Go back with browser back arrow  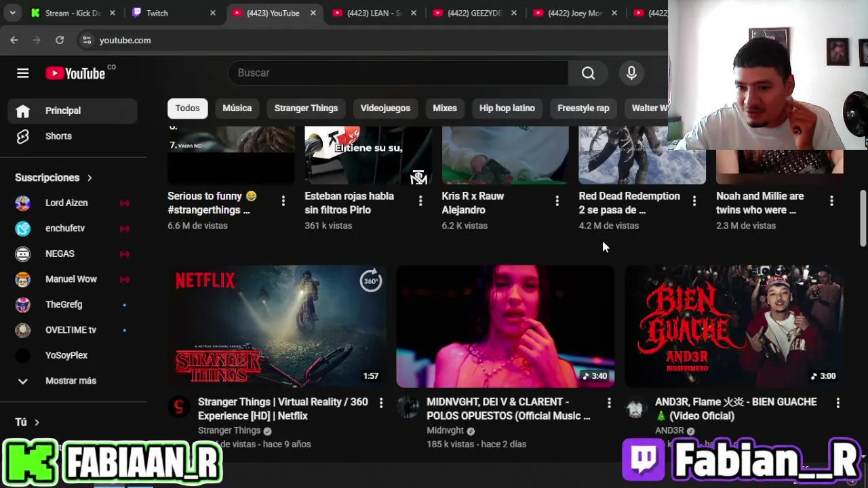pos(14,40)
